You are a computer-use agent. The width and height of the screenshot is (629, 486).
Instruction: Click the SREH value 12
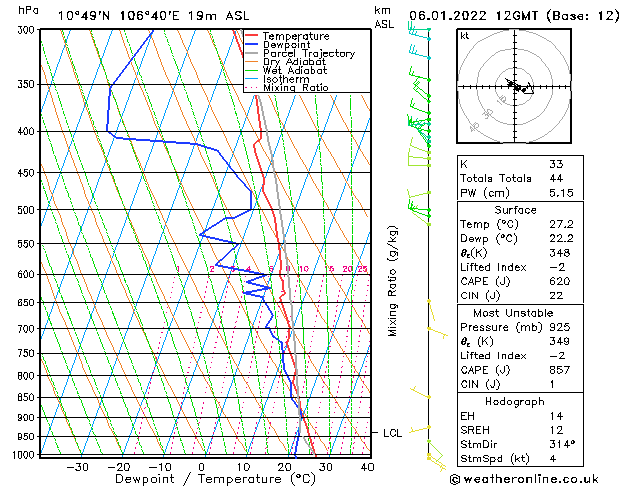point(556,430)
